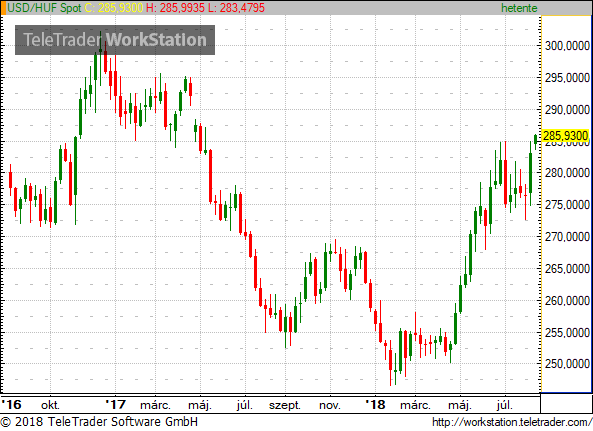Select the '17 year marker on time axis

115,405
